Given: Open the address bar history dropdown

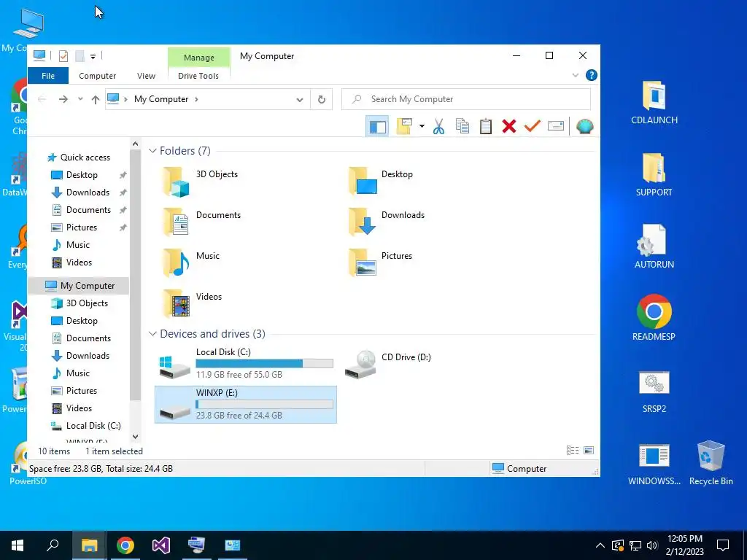Looking at the screenshot, I should pos(300,99).
